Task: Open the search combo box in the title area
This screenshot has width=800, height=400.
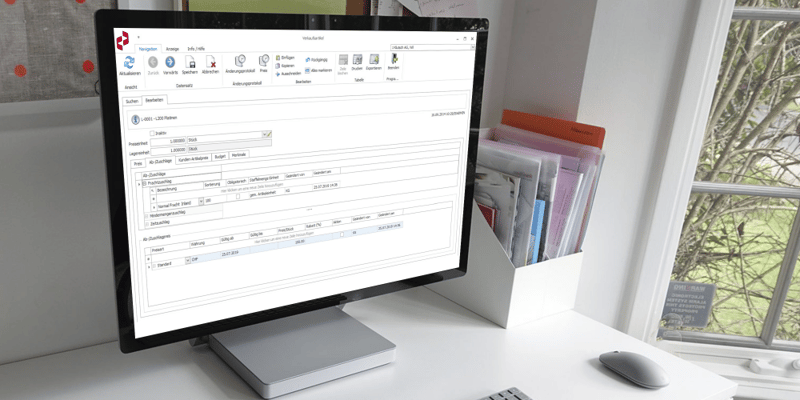Action: click(x=433, y=46)
